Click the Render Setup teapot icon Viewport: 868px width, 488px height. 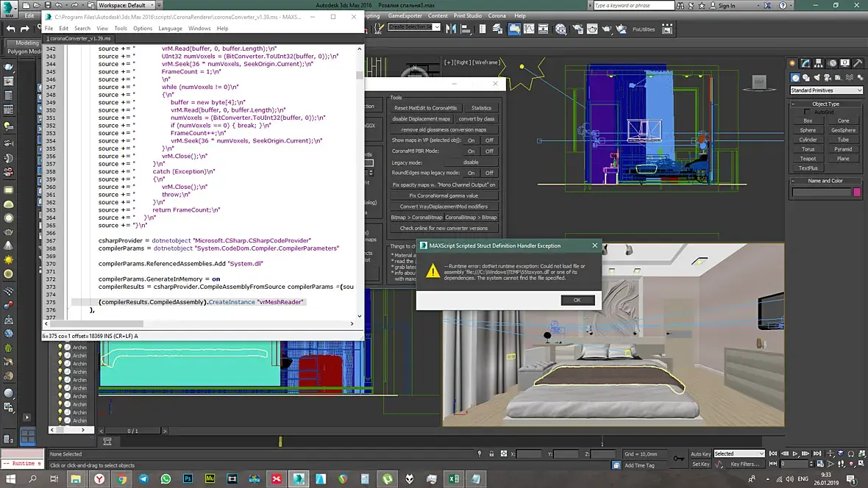(579, 29)
